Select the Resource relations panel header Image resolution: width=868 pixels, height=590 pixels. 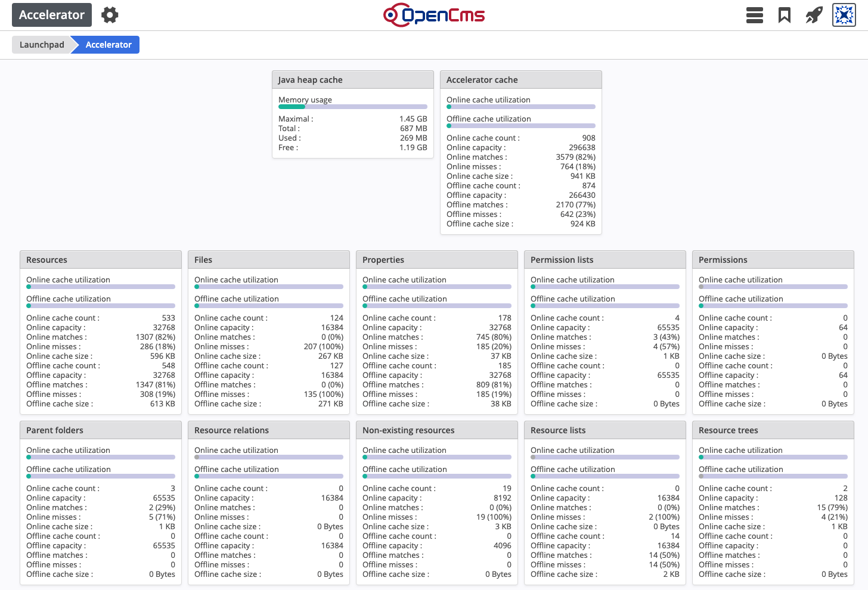[x=269, y=430]
